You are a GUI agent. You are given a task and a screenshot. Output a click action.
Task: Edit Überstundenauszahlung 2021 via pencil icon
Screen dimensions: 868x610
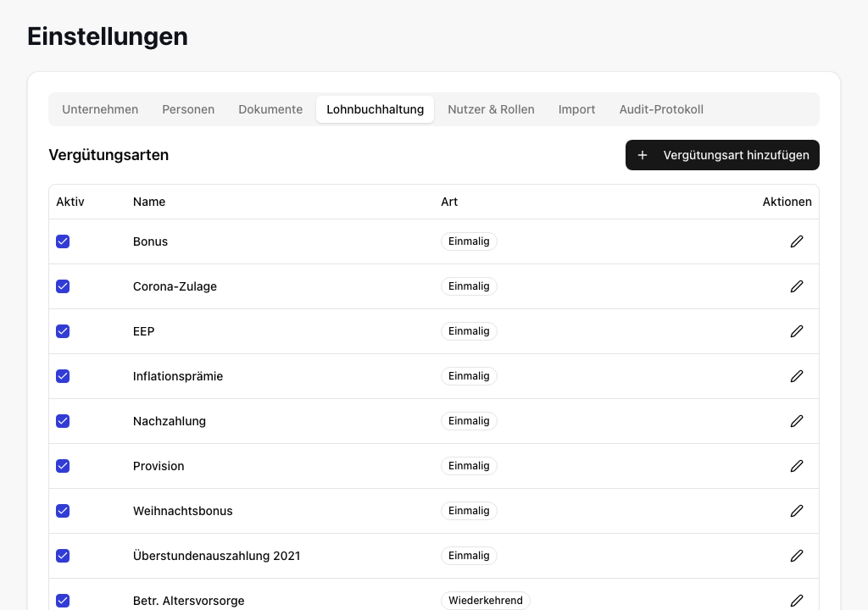797,556
